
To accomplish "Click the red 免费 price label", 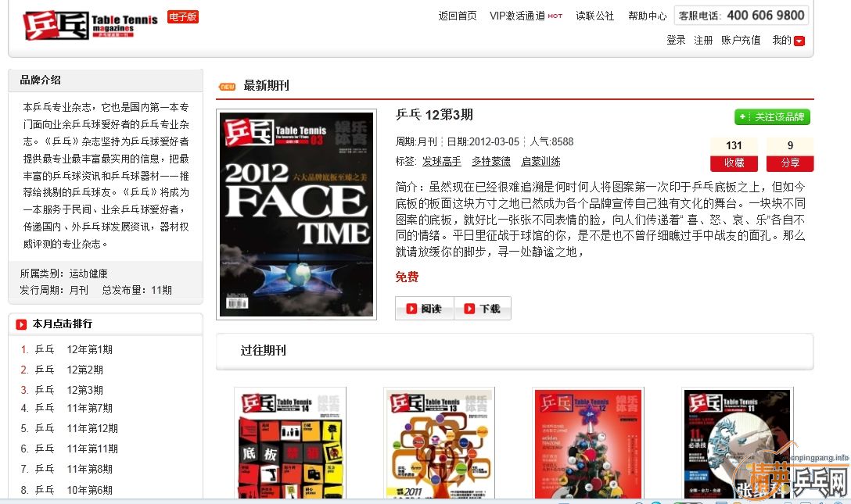I will pos(407,277).
